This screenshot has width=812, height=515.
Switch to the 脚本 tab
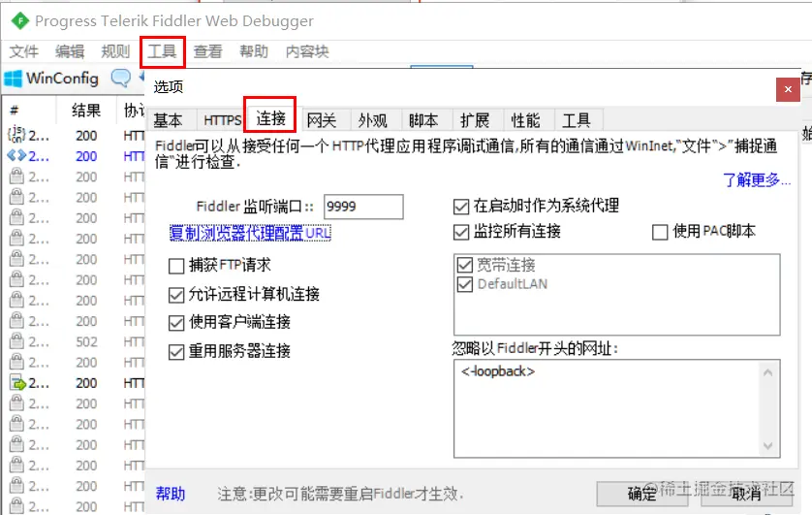pos(423,120)
